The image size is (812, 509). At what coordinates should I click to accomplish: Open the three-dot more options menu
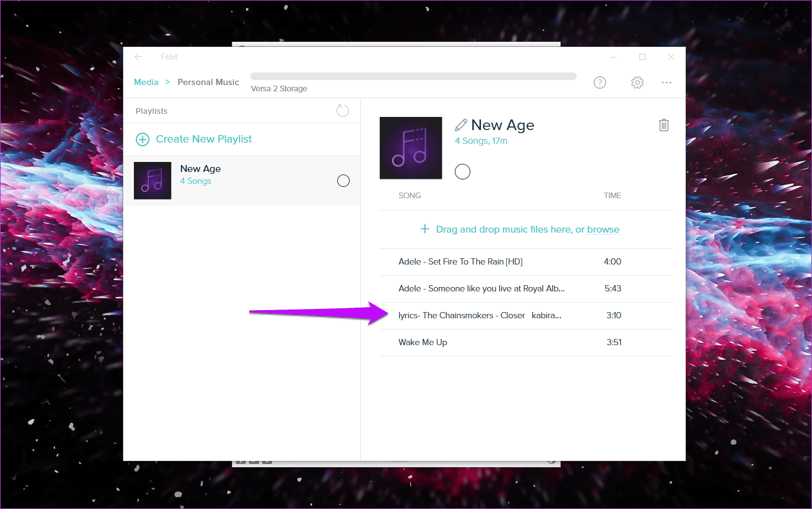point(667,83)
